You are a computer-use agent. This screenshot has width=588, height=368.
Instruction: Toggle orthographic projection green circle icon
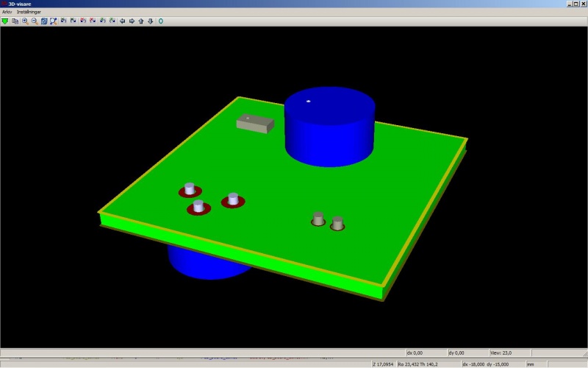161,21
